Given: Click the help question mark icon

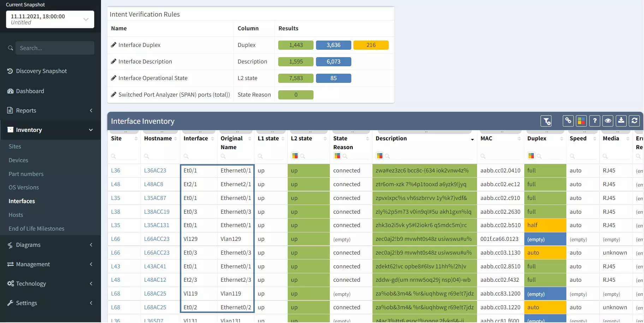Looking at the screenshot, I should click(595, 121).
